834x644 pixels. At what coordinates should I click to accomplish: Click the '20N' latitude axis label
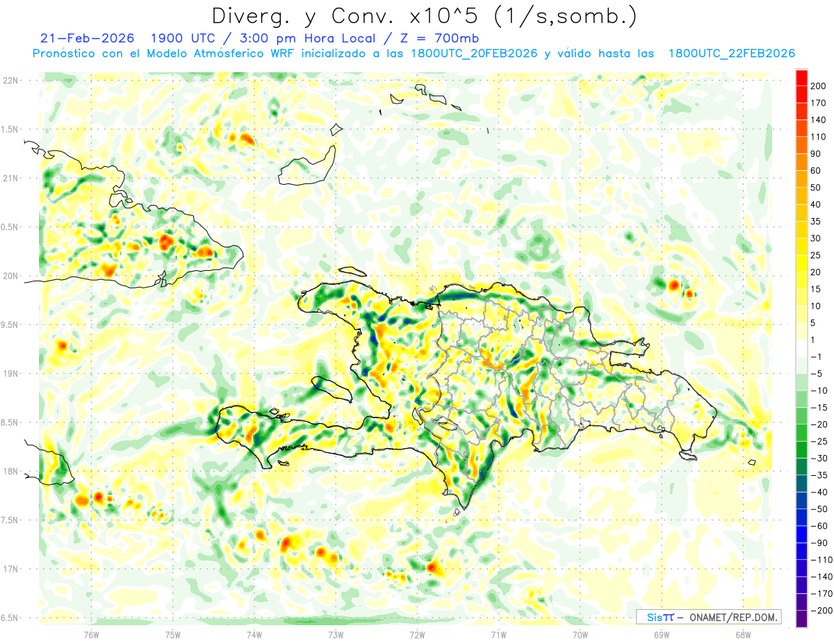pos(10,276)
